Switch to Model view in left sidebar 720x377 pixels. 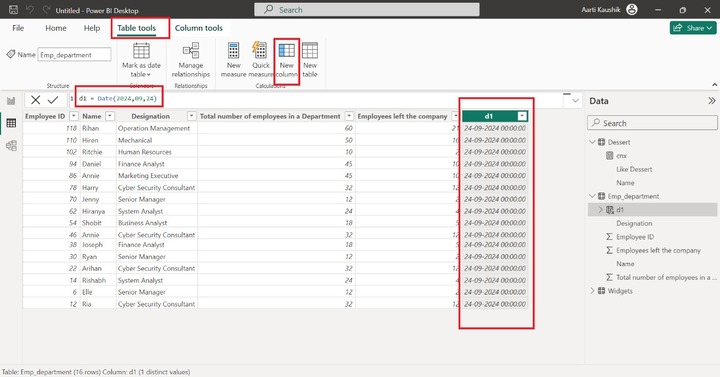point(11,146)
